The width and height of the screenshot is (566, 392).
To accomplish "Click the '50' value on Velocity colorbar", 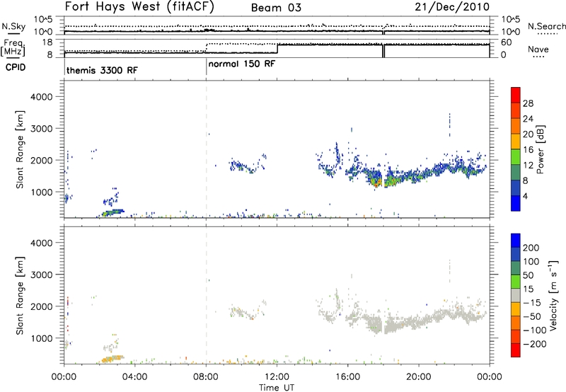I will click(x=528, y=275).
